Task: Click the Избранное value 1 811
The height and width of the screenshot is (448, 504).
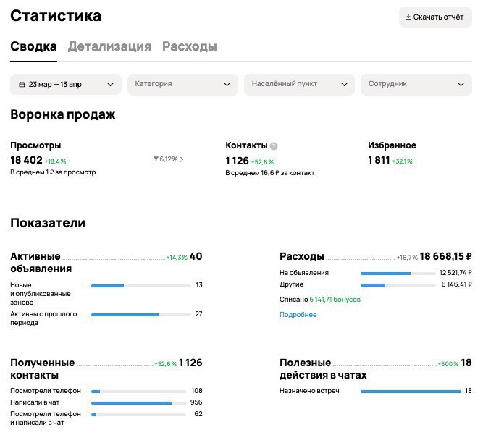Action: [379, 160]
